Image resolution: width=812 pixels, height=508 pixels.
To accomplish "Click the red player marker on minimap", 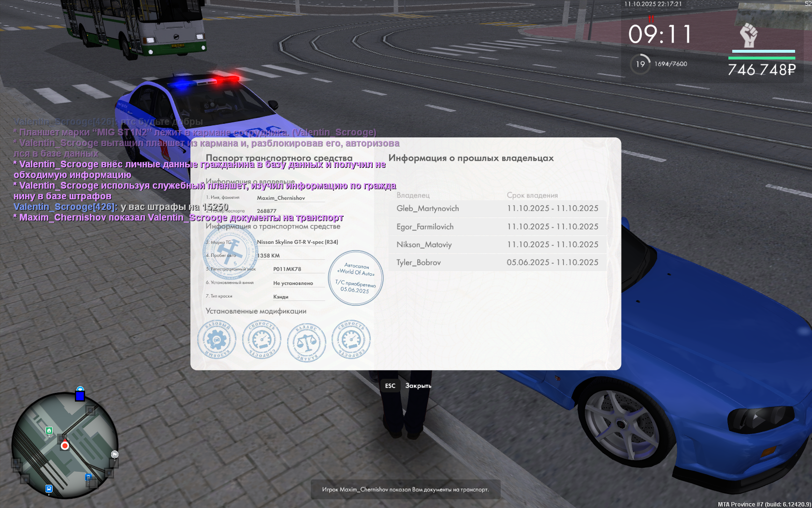I will click(x=65, y=446).
